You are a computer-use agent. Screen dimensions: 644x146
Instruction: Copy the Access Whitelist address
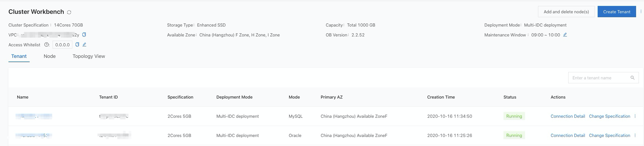click(x=77, y=45)
